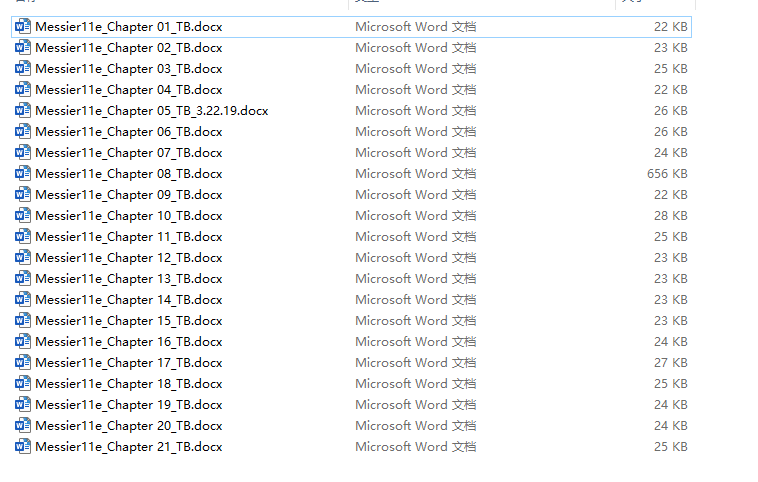
Task: Click Word icon of Messier11e_Chapter 19_TB.docx
Action: point(23,405)
